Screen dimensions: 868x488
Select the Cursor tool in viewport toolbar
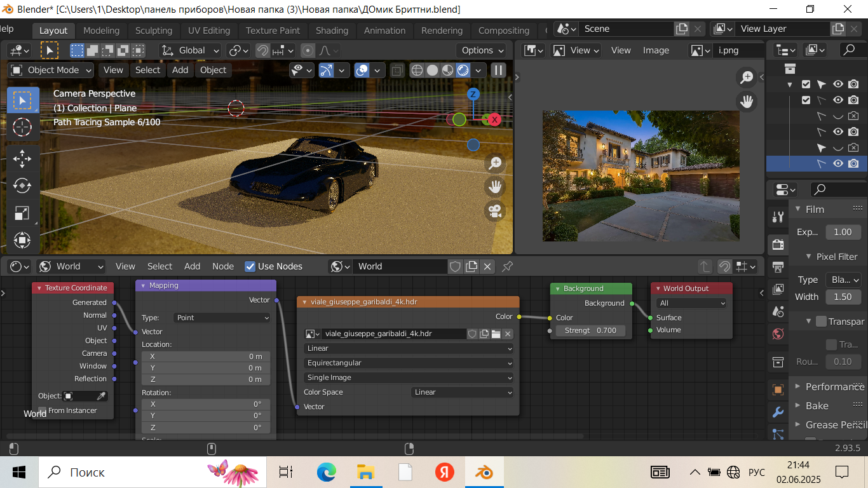click(22, 128)
